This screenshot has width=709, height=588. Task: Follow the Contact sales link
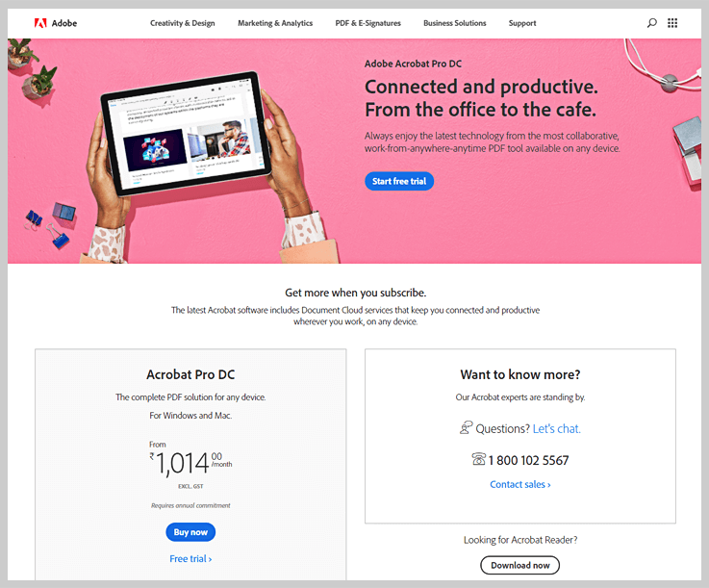tap(520, 484)
